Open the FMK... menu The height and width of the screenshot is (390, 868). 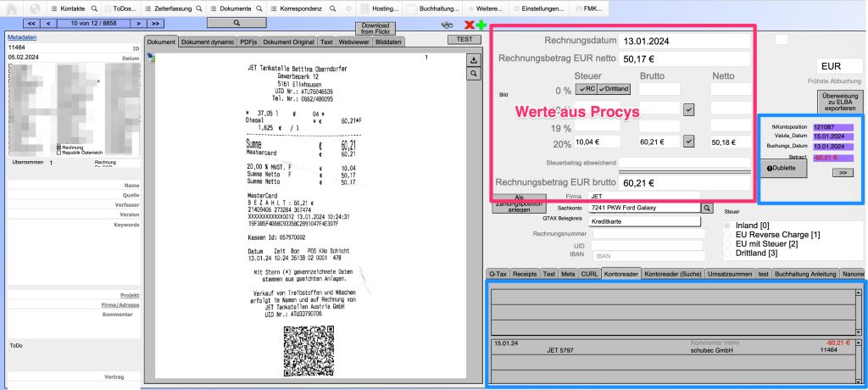click(588, 8)
